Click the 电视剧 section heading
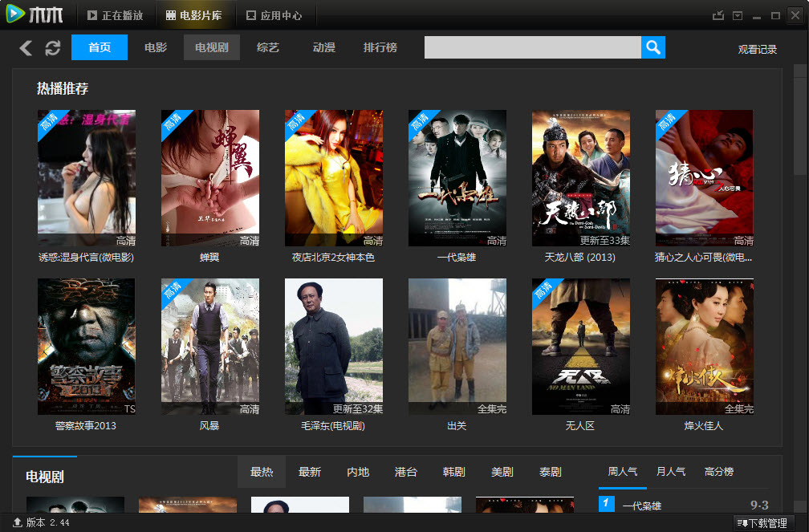 click(x=45, y=477)
